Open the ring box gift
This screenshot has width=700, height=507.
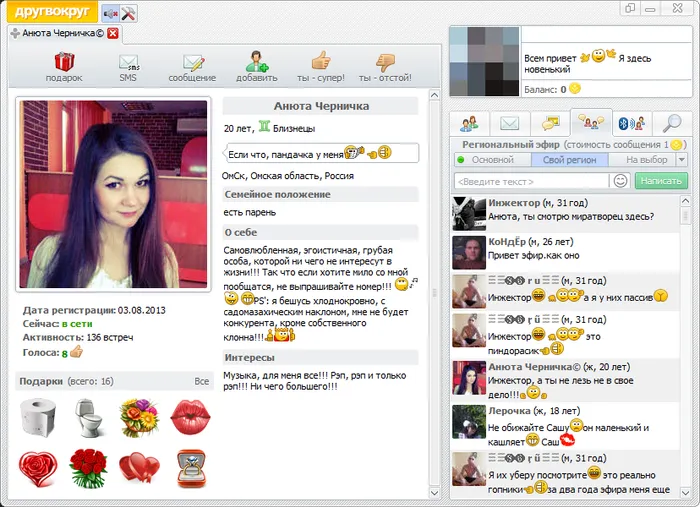(x=191, y=469)
